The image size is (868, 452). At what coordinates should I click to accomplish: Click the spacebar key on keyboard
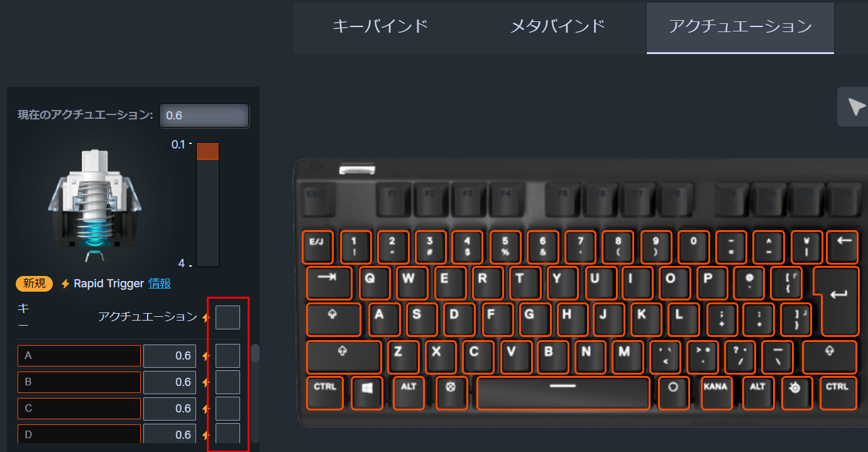tap(563, 393)
